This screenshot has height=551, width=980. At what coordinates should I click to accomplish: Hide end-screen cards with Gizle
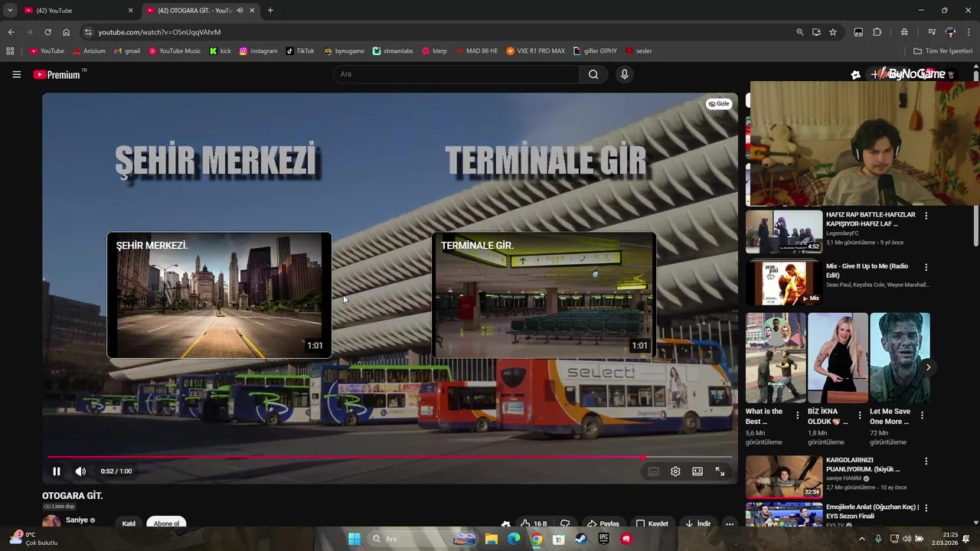718,104
